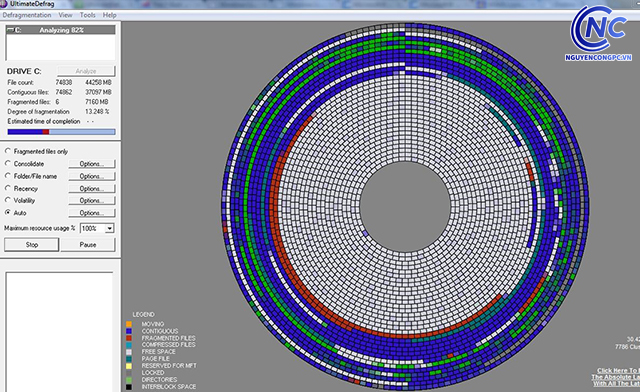Open the Defragmentation menu
Viewport: 640px width, 392px height.
(27, 15)
